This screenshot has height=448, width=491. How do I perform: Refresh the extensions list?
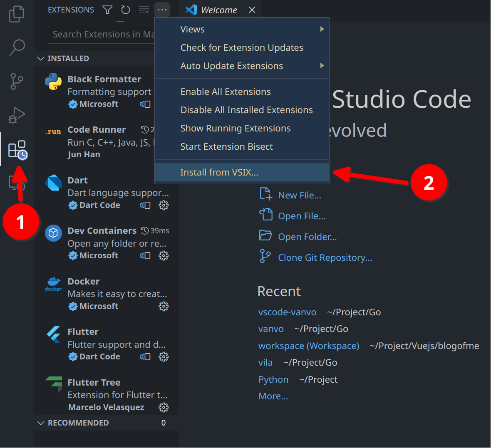point(126,10)
